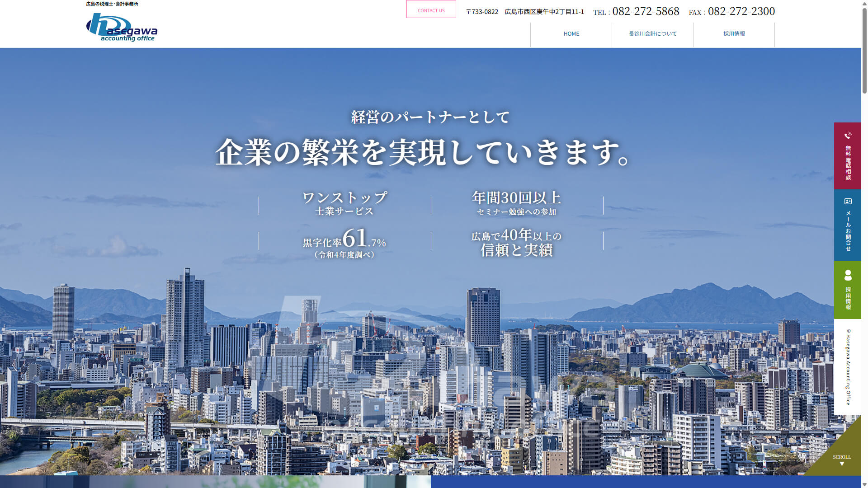Click the ワンストップ士業サービス feature text
The image size is (868, 488).
point(344,204)
